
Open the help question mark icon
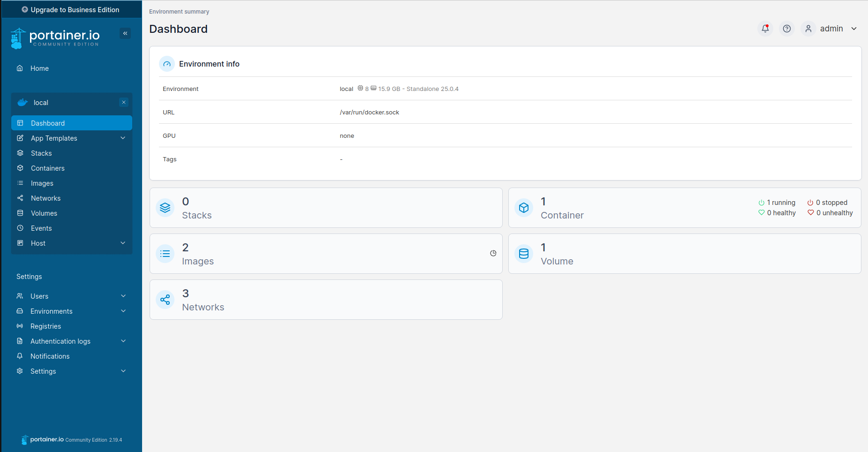786,29
